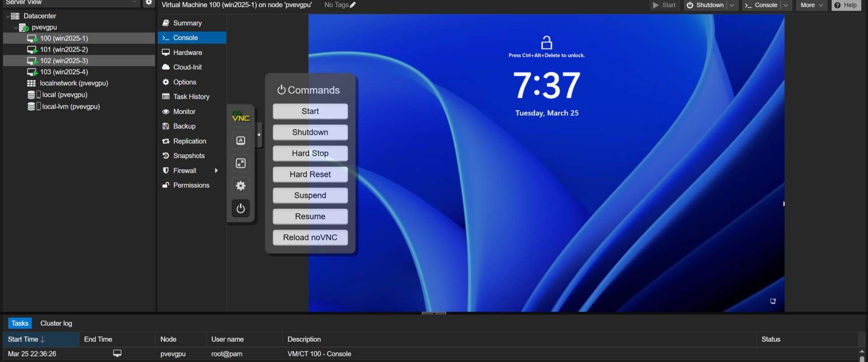Open the Summary menu item
Image resolution: width=868 pixels, height=362 pixels.
click(192, 23)
